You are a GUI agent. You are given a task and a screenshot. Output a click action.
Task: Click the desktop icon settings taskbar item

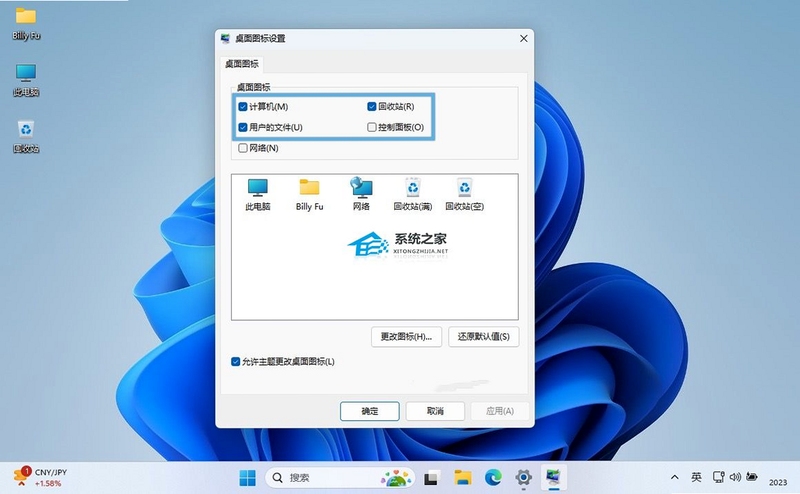click(x=554, y=477)
